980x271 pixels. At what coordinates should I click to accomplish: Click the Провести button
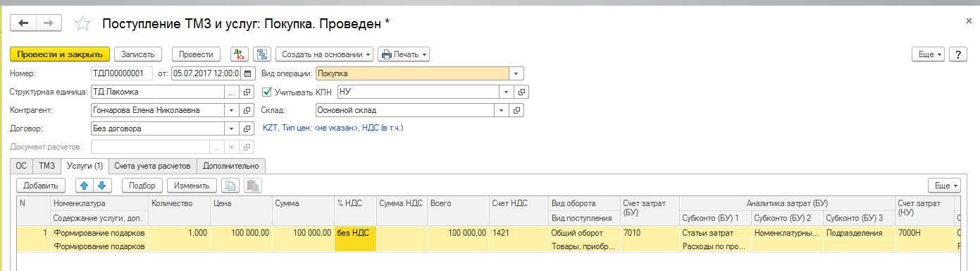tap(196, 54)
